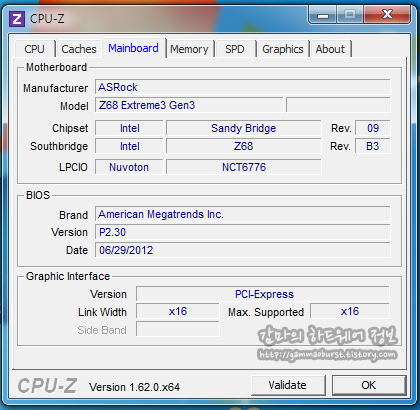Switch to the SPD tab
Screen dimensions: 420x410
pyautogui.click(x=235, y=49)
